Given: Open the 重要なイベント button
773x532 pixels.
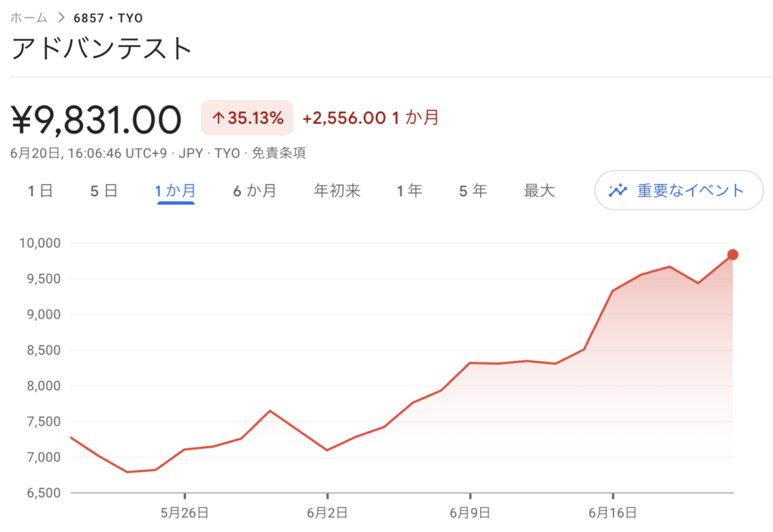Looking at the screenshot, I should (679, 190).
